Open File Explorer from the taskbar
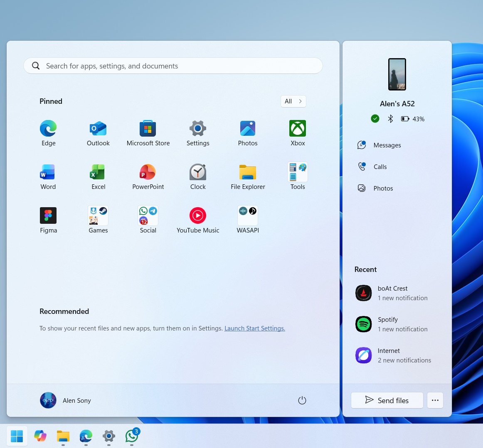The width and height of the screenshot is (483, 448). pos(63,436)
